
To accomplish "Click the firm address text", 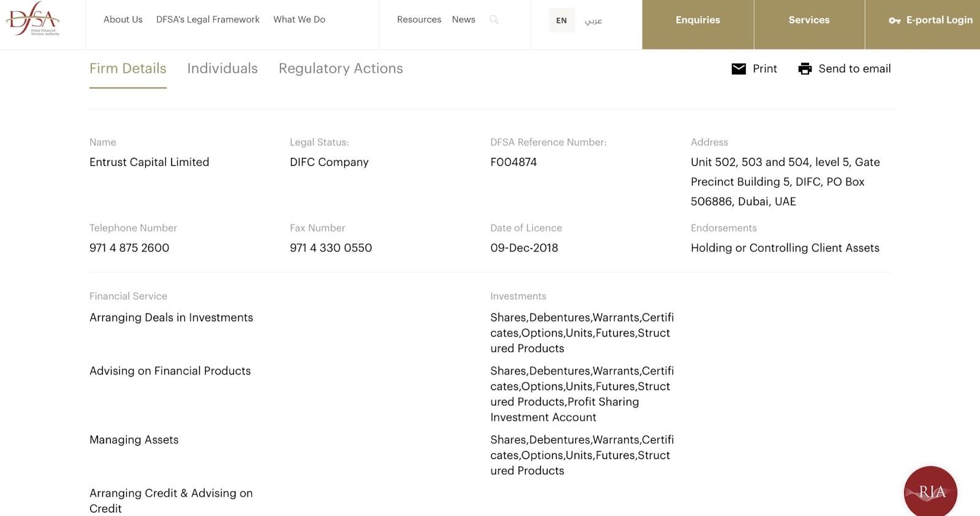I will pos(785,182).
